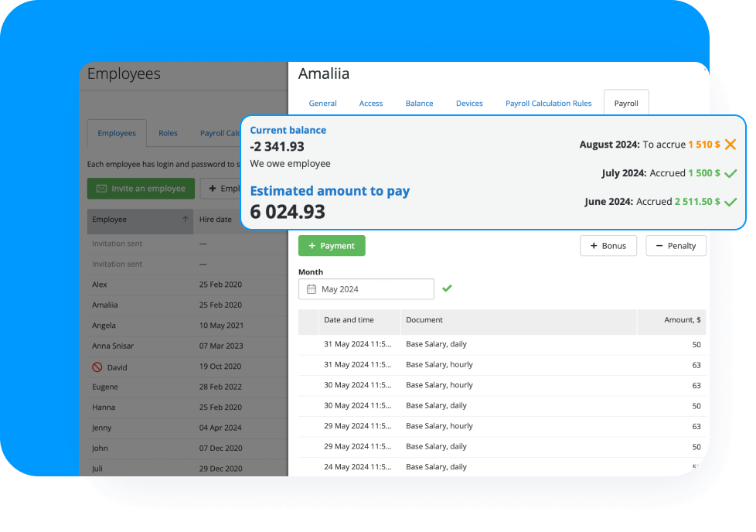The width and height of the screenshot is (756, 532).
Task: Select the Balance tab
Action: pos(419,104)
